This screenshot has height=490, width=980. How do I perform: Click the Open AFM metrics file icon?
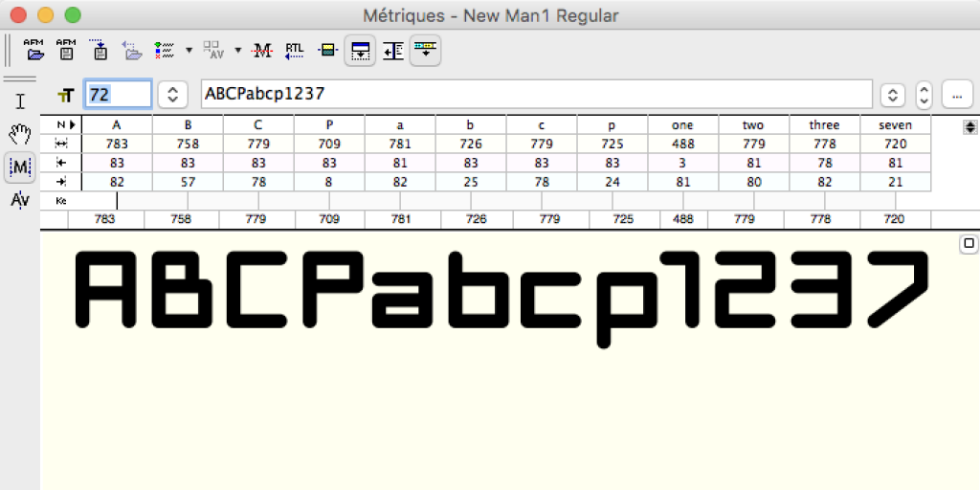(x=34, y=49)
